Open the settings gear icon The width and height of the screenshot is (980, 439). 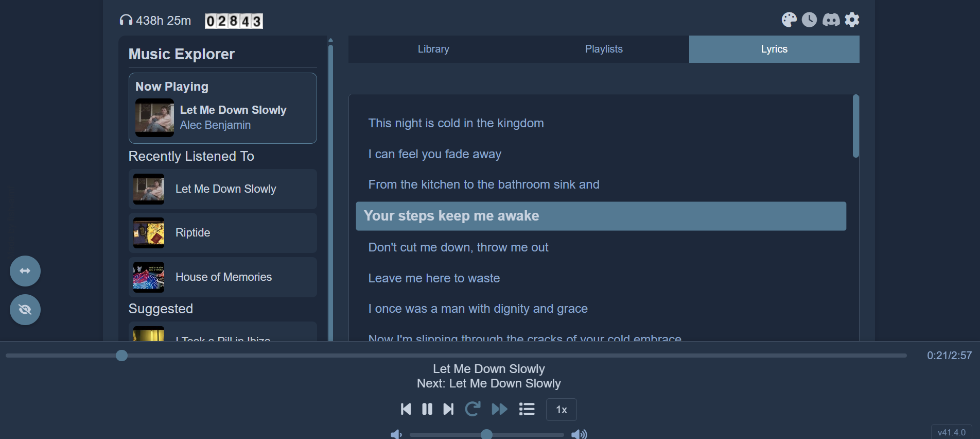point(852,20)
